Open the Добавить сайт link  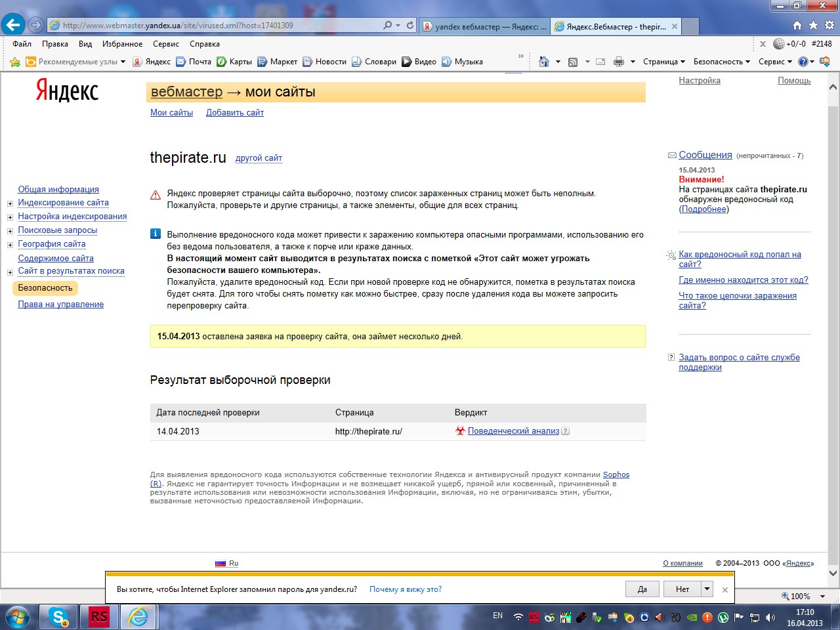(x=235, y=113)
